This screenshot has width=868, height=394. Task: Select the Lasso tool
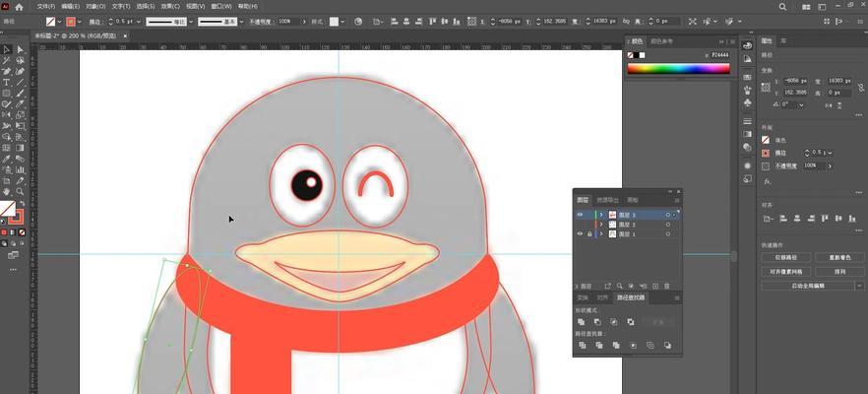point(20,60)
